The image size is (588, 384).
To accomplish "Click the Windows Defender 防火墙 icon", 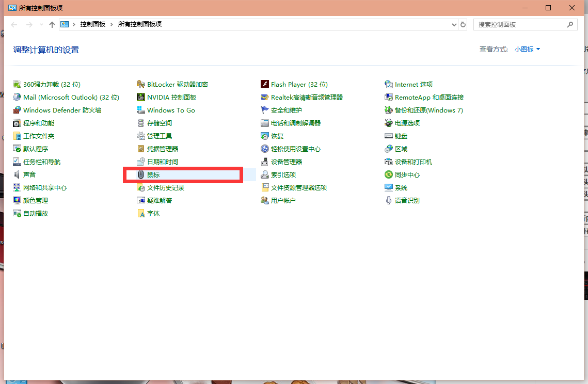I will pyautogui.click(x=17, y=110).
